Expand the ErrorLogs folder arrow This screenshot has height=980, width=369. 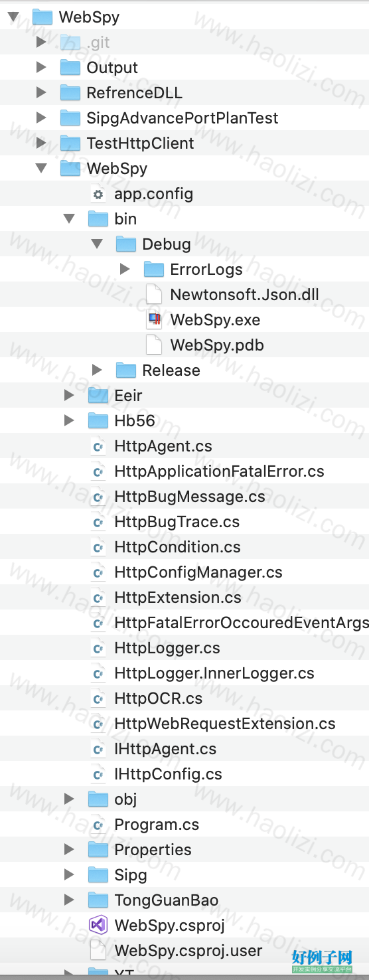125,269
